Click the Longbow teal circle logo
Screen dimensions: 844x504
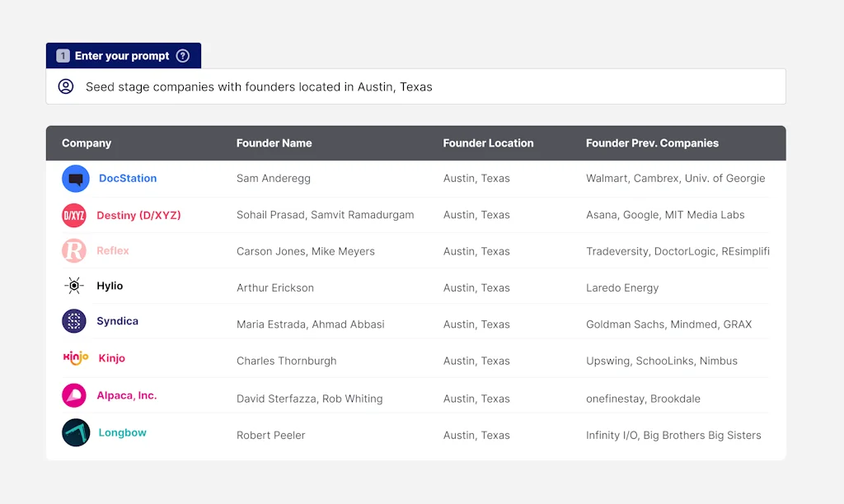[x=75, y=432]
